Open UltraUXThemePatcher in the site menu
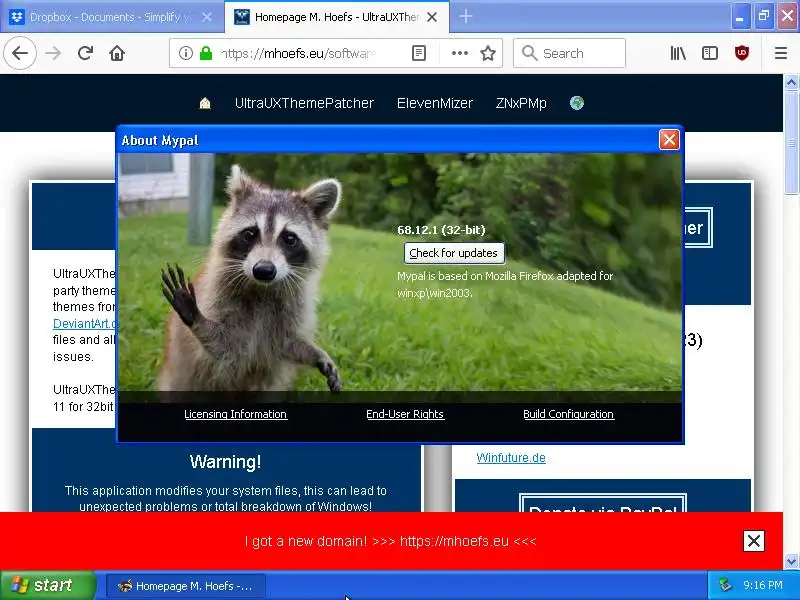This screenshot has height=600, width=800. [304, 103]
